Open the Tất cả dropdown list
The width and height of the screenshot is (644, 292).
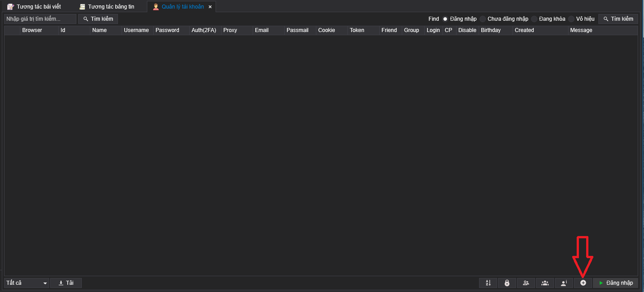[27, 283]
